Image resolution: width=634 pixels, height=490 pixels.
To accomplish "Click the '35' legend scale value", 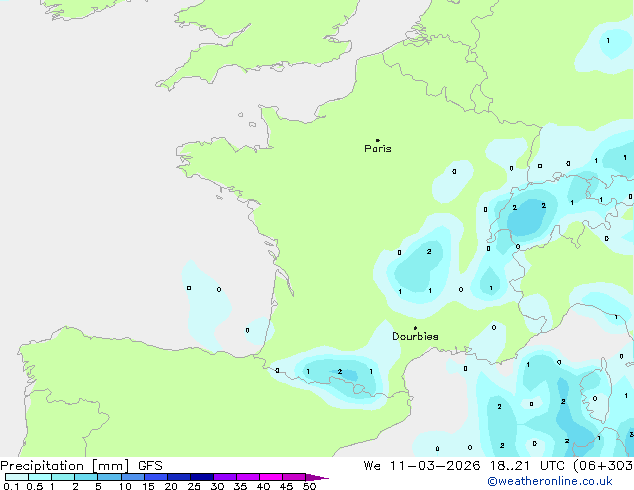I will coord(240,486).
